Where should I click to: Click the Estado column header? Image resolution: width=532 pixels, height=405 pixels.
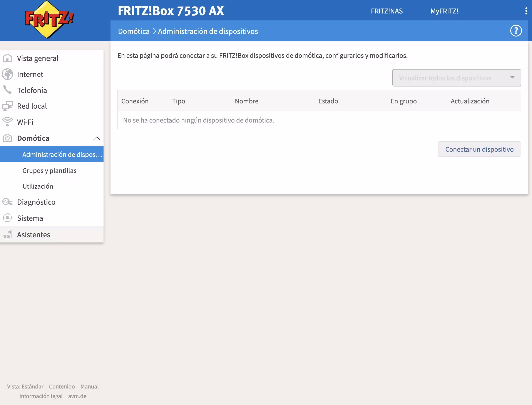[328, 101]
